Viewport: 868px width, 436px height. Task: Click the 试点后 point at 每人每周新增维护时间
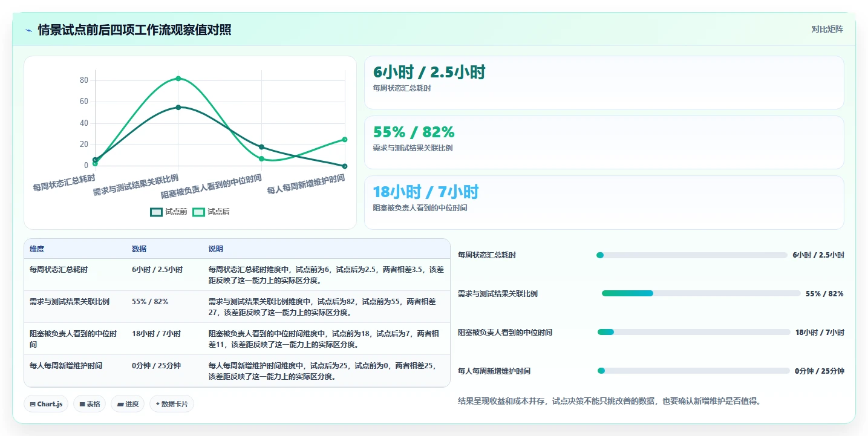click(x=345, y=139)
